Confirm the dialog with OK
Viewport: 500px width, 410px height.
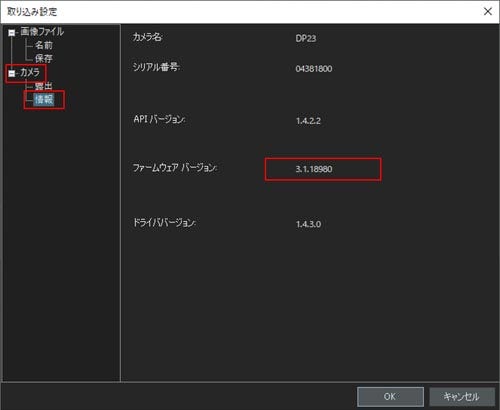coord(390,397)
